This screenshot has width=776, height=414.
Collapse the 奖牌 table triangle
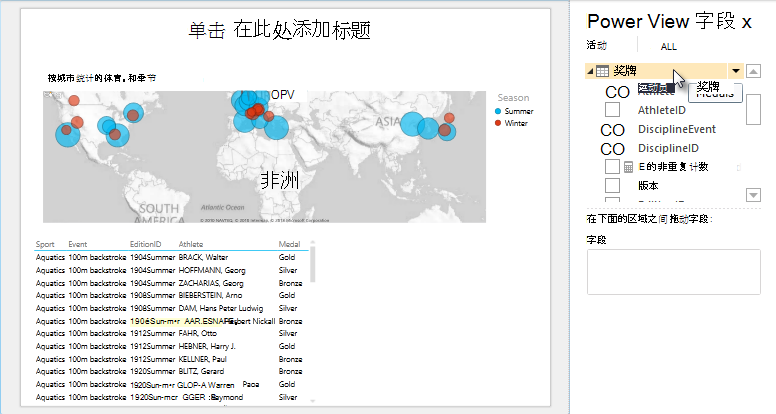point(590,71)
